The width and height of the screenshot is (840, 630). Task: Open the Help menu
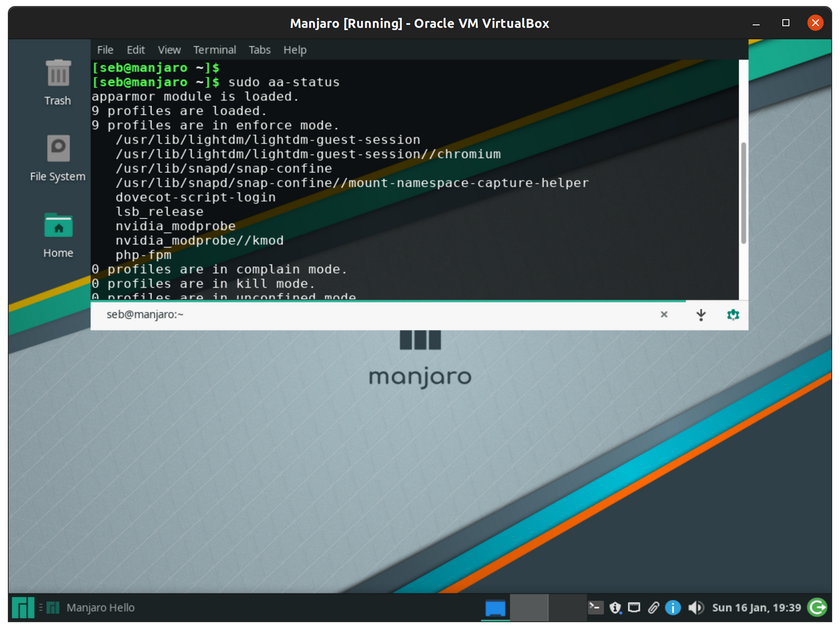click(295, 50)
